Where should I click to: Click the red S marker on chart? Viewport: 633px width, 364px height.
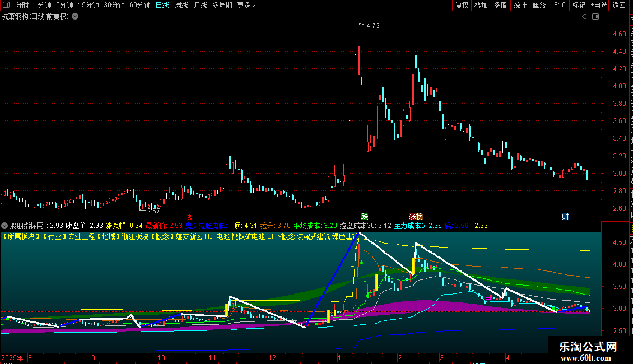click(x=190, y=217)
